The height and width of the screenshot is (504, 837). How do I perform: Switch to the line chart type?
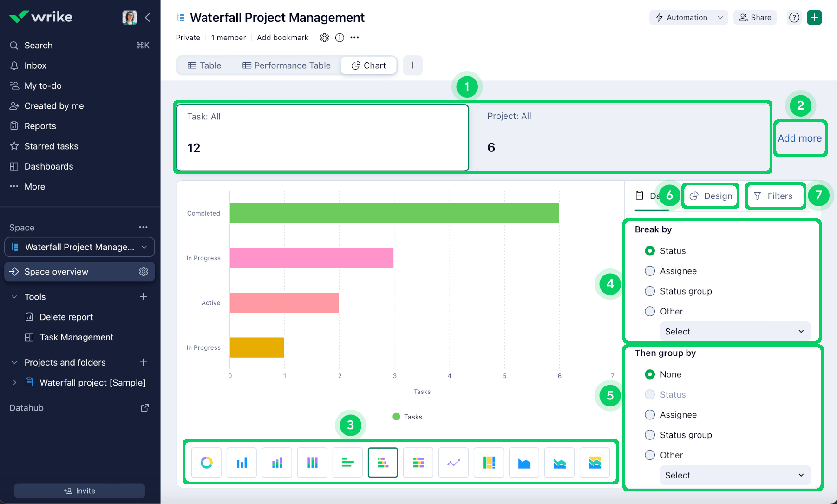454,463
